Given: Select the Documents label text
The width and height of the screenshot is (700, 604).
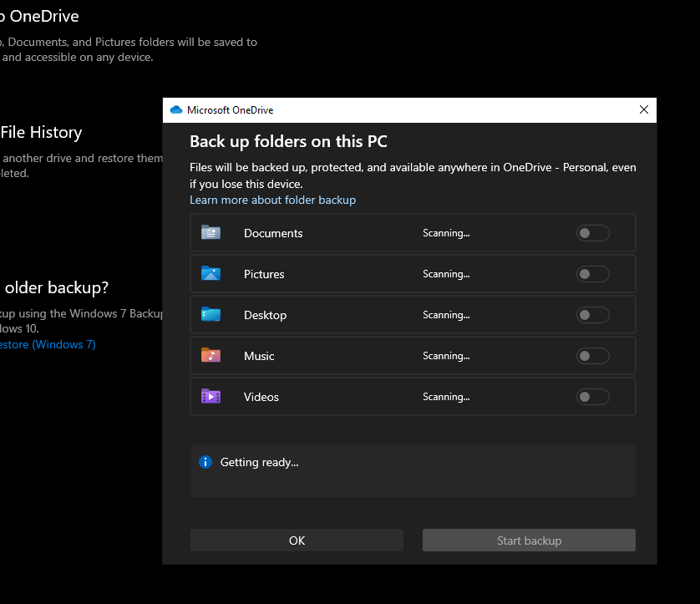Looking at the screenshot, I should point(273,233).
